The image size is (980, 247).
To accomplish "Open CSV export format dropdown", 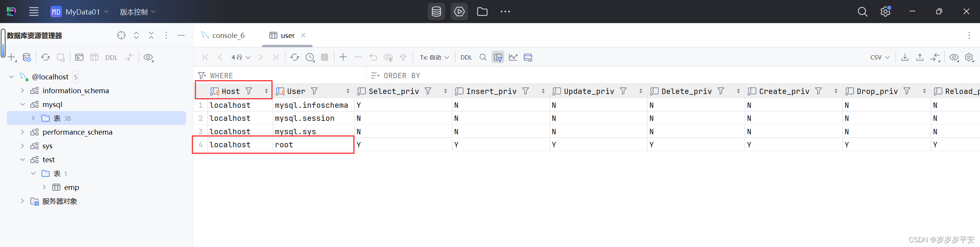I will pos(880,57).
